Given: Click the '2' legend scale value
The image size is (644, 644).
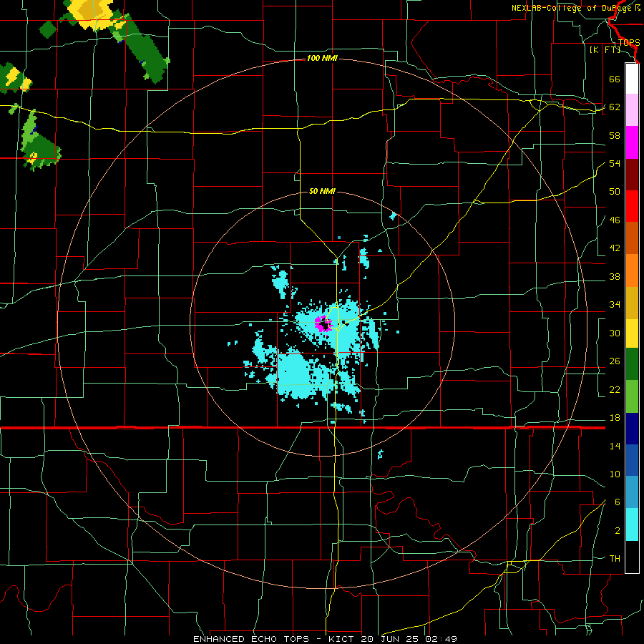Looking at the screenshot, I should point(617,531).
